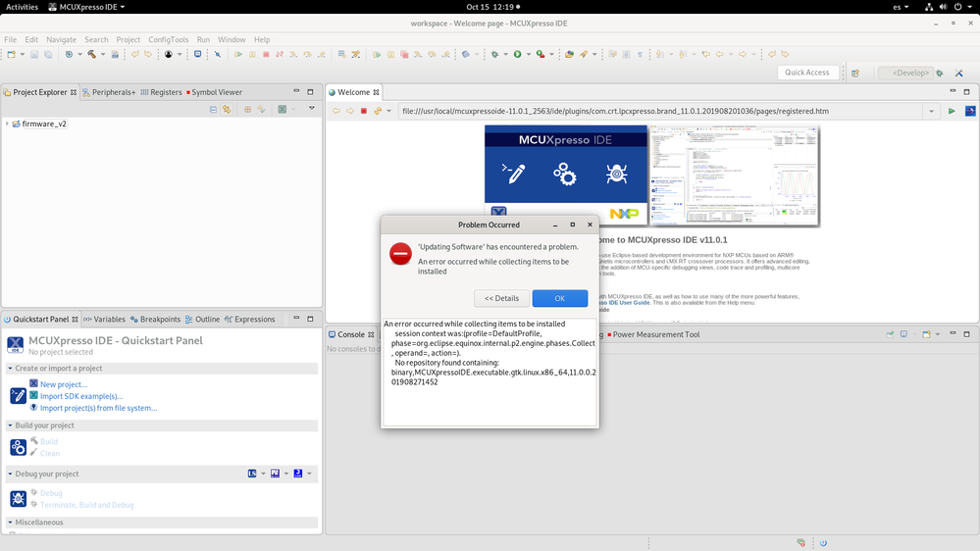The height and width of the screenshot is (551, 980).
Task: Click the browser Forward arrow in Welcome view
Action: coord(350,111)
